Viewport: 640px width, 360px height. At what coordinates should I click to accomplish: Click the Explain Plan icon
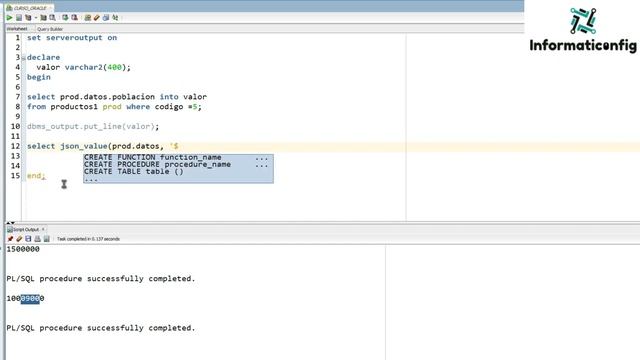pos(28,18)
